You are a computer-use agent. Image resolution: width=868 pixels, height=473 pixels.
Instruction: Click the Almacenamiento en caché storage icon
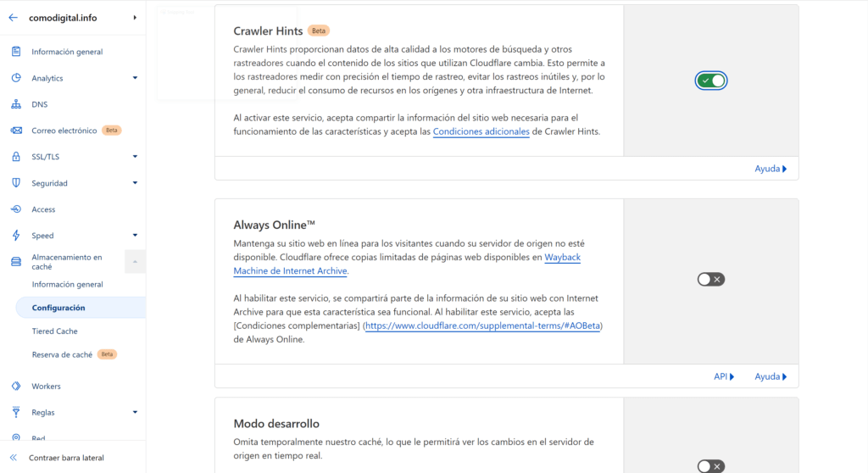pyautogui.click(x=16, y=261)
